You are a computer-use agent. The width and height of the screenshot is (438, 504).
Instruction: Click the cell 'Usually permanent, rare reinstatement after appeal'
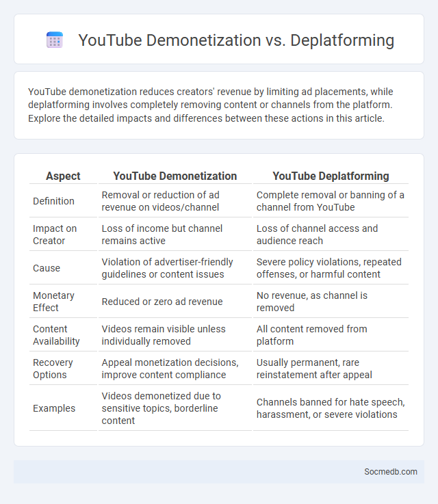click(x=331, y=369)
